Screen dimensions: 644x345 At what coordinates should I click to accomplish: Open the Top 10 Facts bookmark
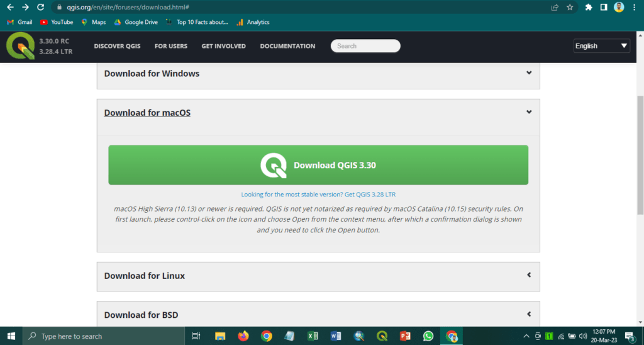[197, 22]
